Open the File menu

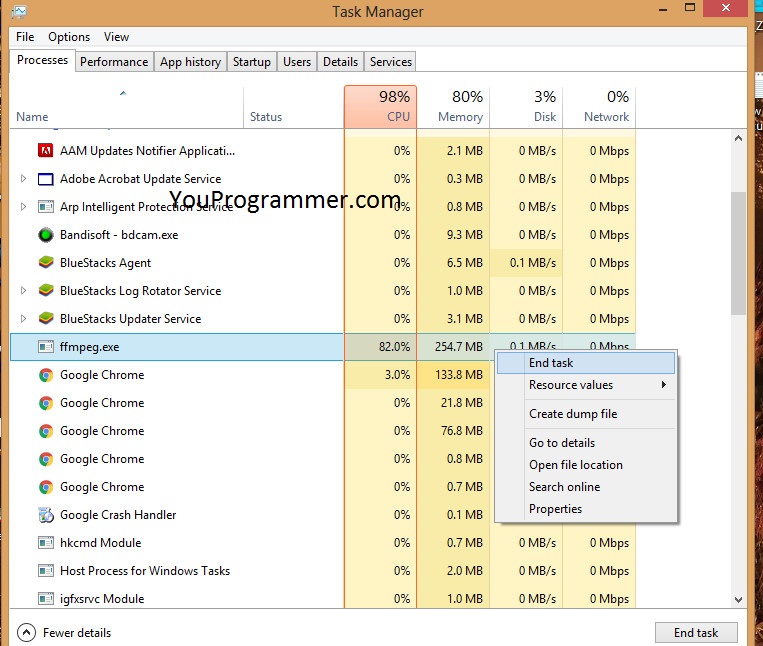[x=25, y=37]
